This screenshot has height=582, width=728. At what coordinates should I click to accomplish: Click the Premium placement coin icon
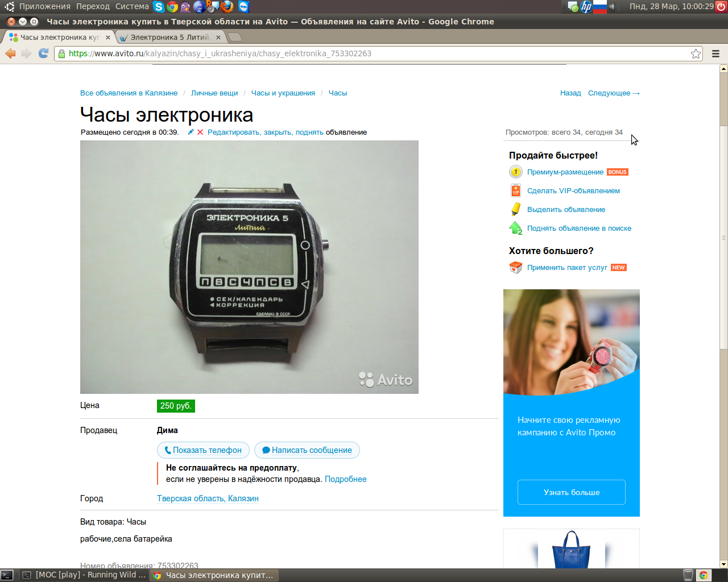515,172
